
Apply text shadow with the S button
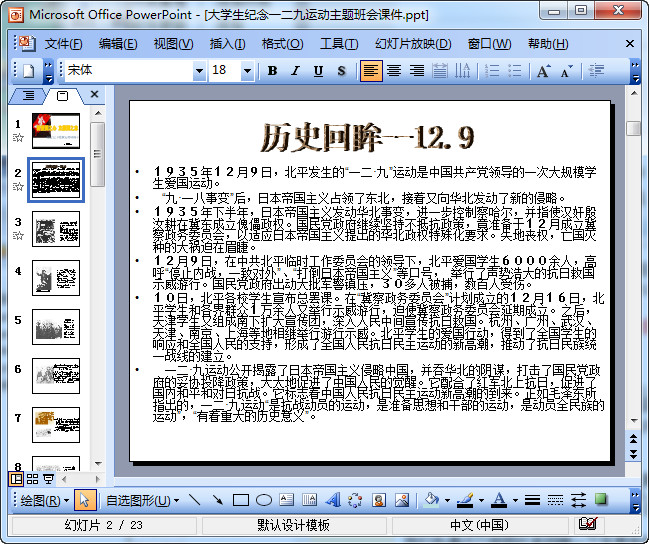coord(341,71)
